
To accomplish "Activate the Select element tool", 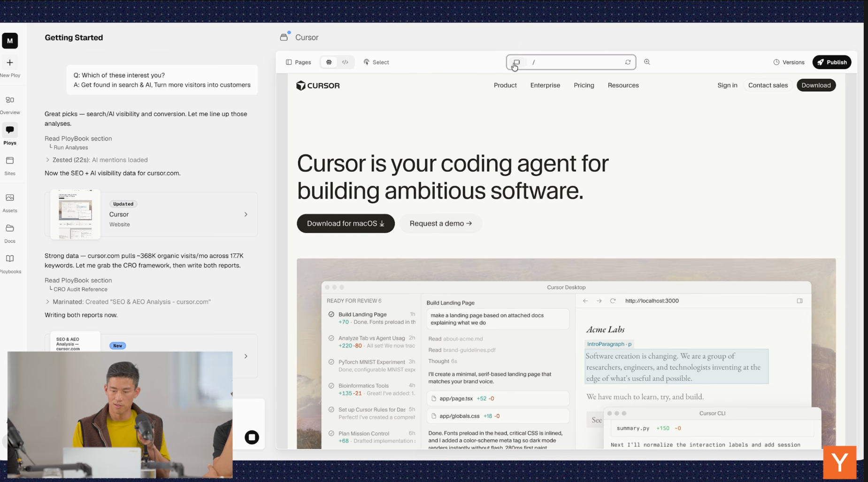I will pyautogui.click(x=376, y=62).
